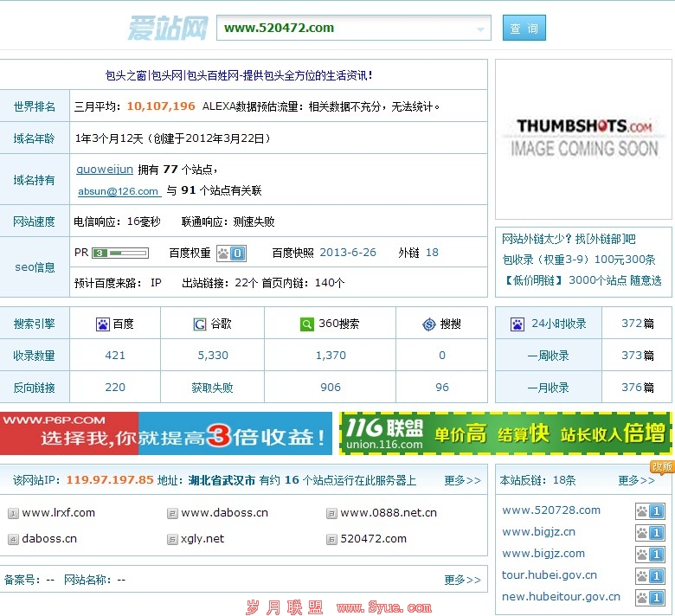Image resolution: width=675 pixels, height=616 pixels.
Task: Open same-IP site 520472.com
Action: [x=373, y=538]
